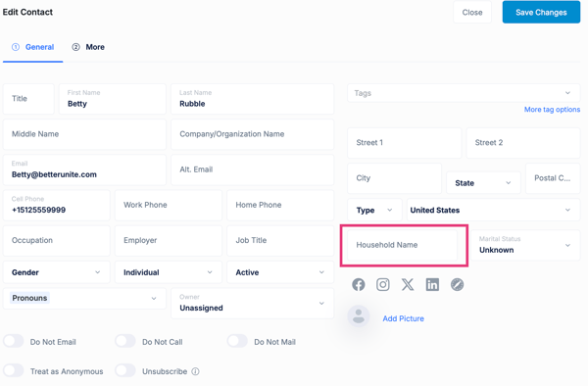
Task: Click the LinkedIn social icon
Action: [x=432, y=285]
